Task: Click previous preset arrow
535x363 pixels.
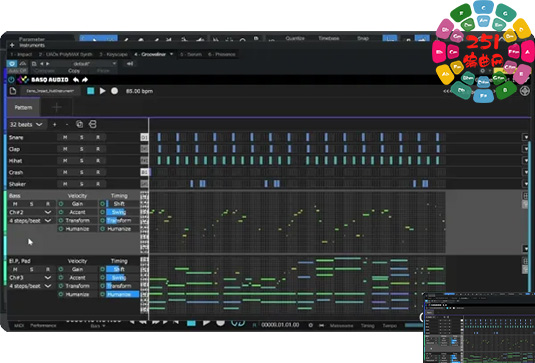Action: tap(42, 64)
